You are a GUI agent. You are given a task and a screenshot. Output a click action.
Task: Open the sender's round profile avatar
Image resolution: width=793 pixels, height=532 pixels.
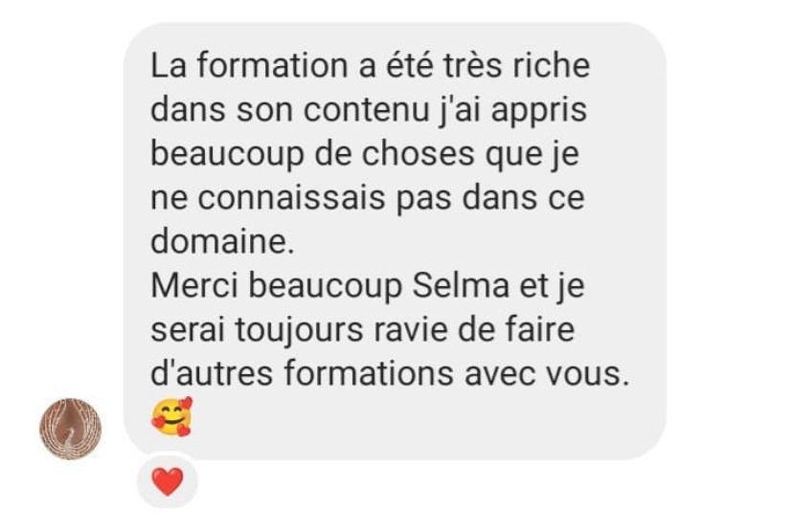(71, 429)
